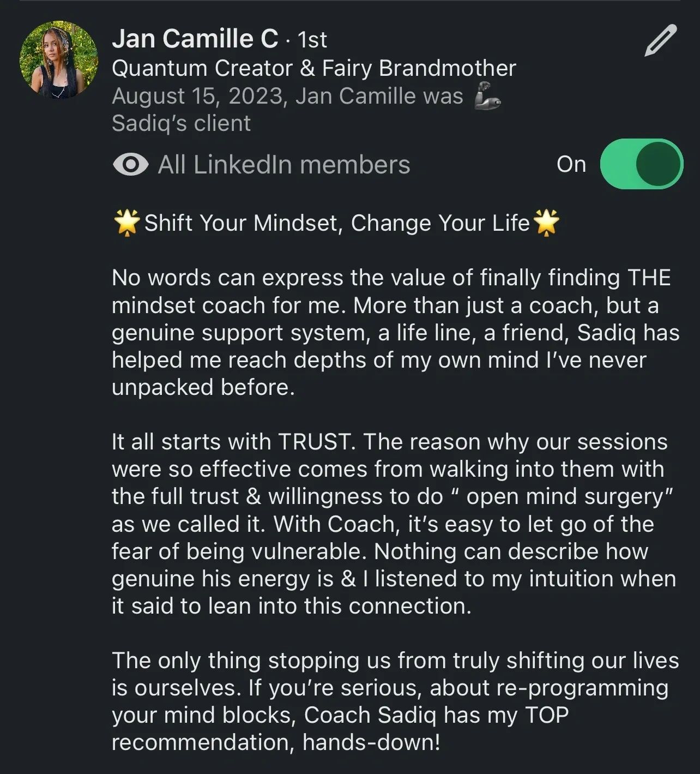This screenshot has width=700, height=774.
Task: Turn off the recommendation visibility toggle
Action: (x=641, y=164)
